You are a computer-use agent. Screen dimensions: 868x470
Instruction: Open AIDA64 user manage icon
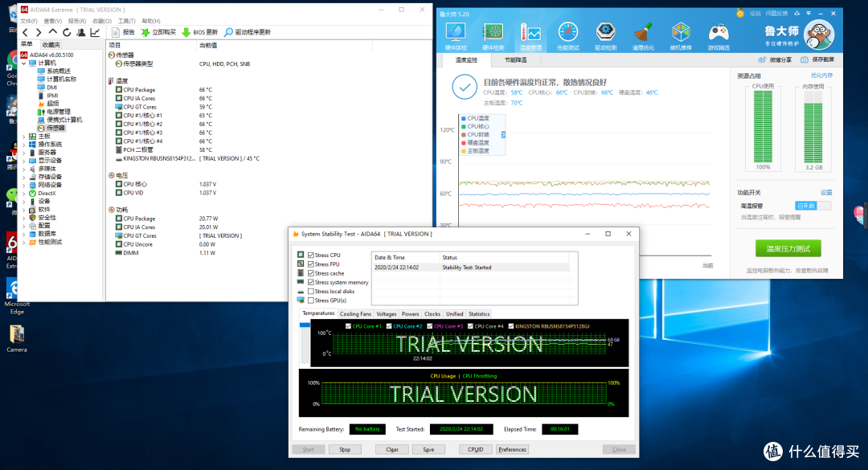[81, 33]
